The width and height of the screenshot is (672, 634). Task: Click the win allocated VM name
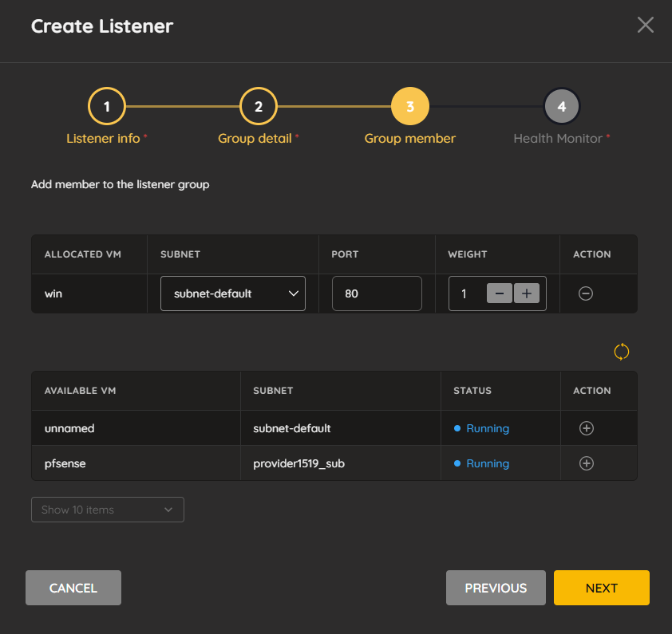53,293
